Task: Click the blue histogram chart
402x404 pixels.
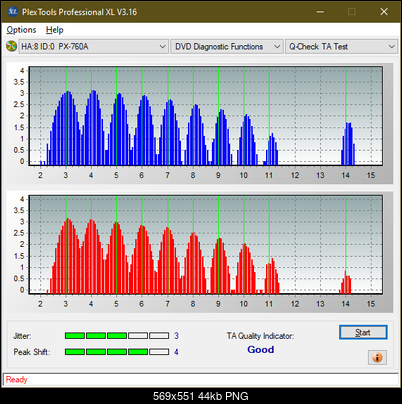Action: coord(205,116)
